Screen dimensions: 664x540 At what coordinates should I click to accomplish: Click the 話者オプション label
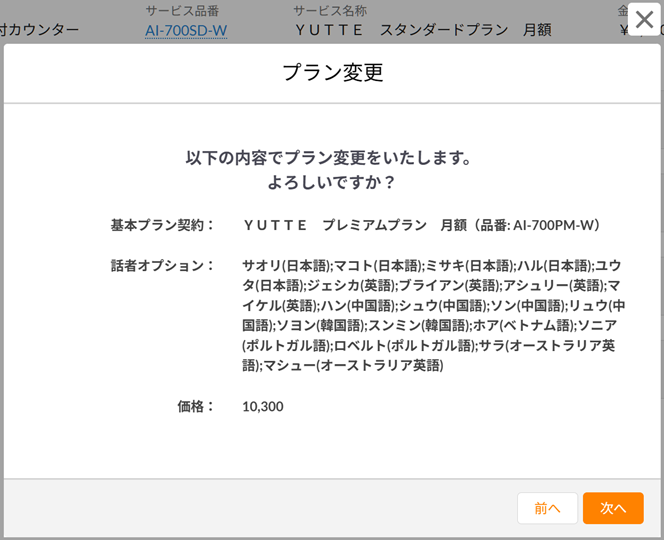pos(163,265)
